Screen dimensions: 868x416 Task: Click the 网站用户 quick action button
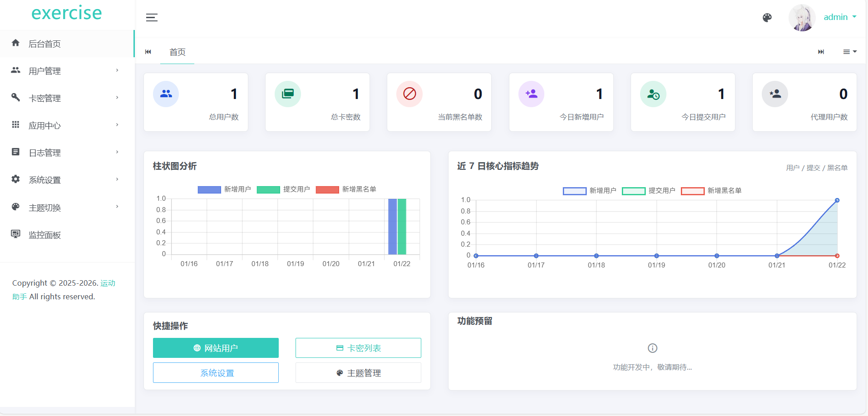[x=216, y=348]
